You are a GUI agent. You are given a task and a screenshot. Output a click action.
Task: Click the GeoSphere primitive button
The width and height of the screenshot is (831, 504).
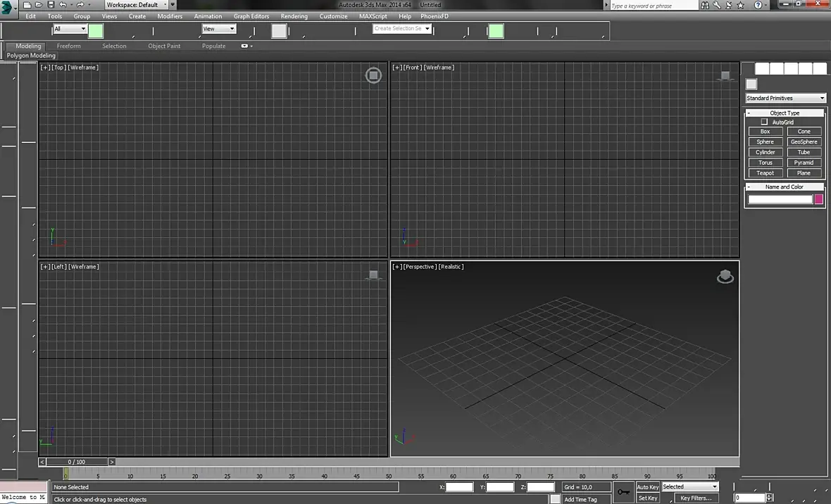click(x=804, y=142)
